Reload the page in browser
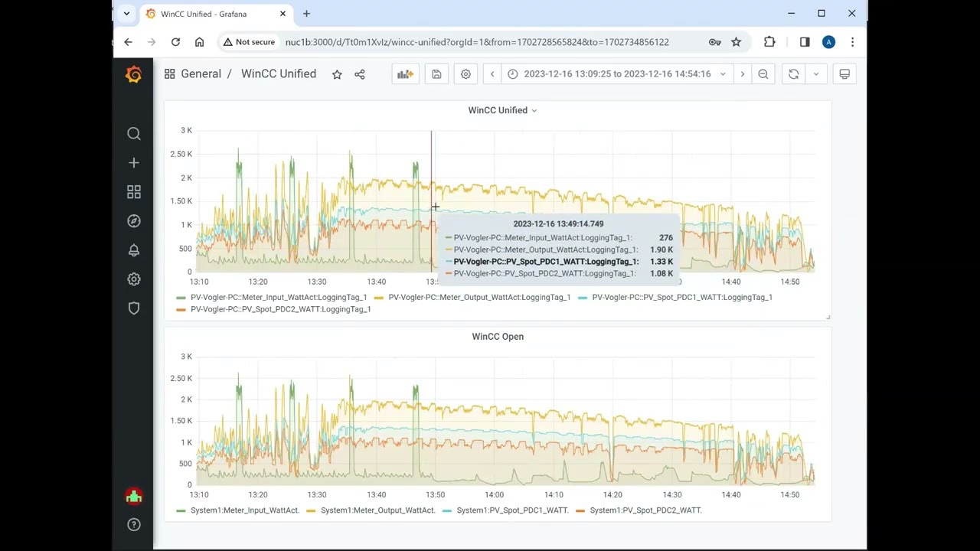The image size is (980, 551). pos(175,42)
